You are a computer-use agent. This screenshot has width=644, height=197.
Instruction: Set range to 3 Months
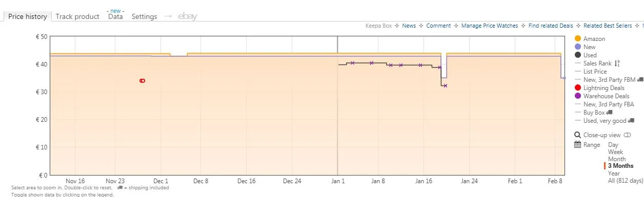coord(620,166)
